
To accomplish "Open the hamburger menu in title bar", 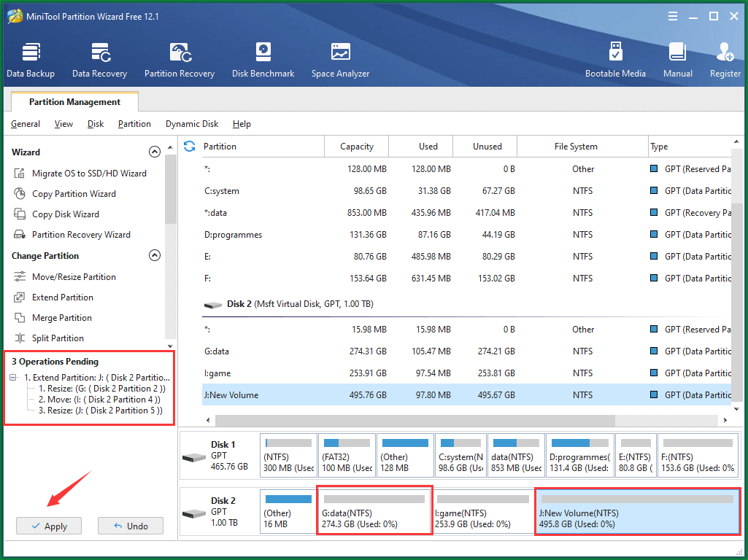I will [x=673, y=16].
